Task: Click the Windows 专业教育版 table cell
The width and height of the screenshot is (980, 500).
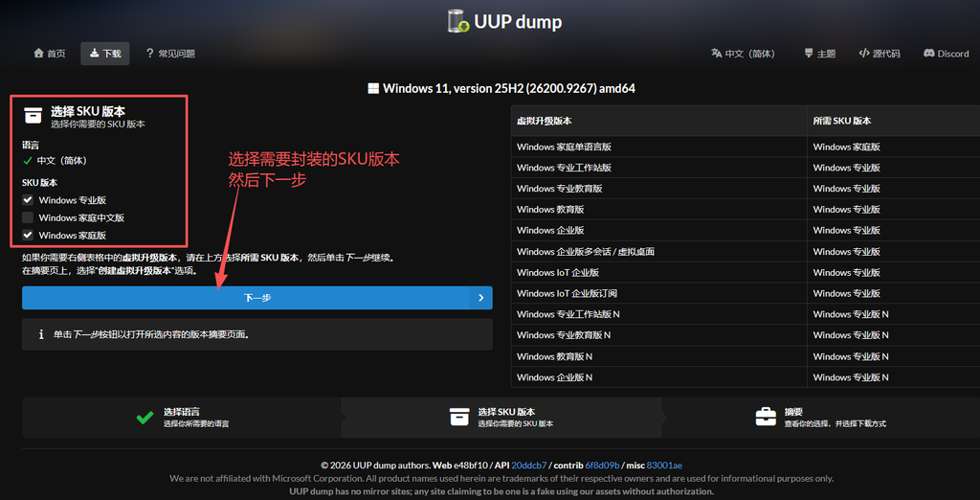Action: pos(658,189)
